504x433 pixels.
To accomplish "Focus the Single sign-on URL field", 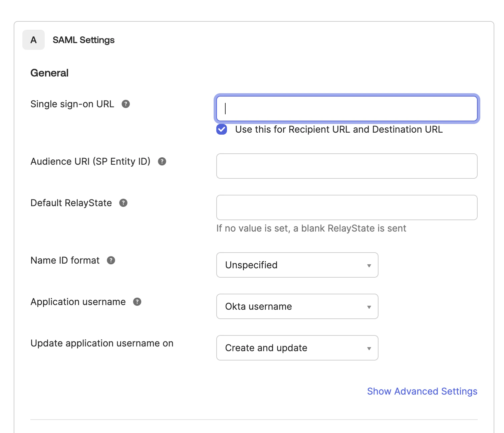I will 346,109.
